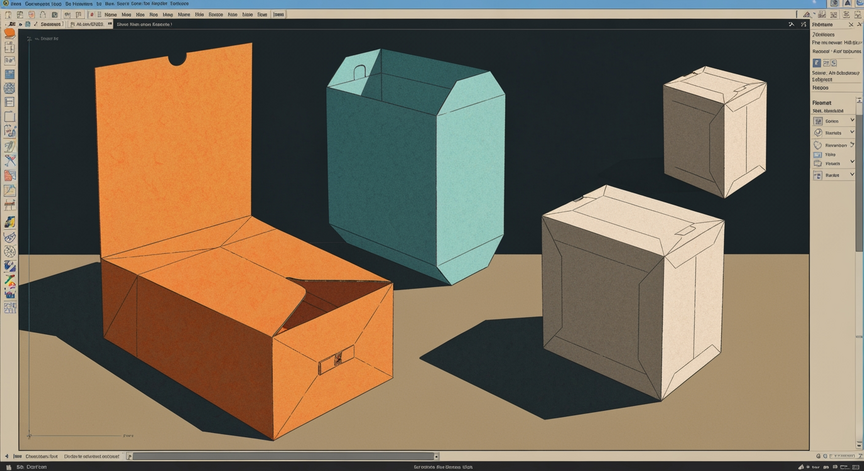
Task: Expand the second row chevron in right panel list
Action: [x=852, y=132]
